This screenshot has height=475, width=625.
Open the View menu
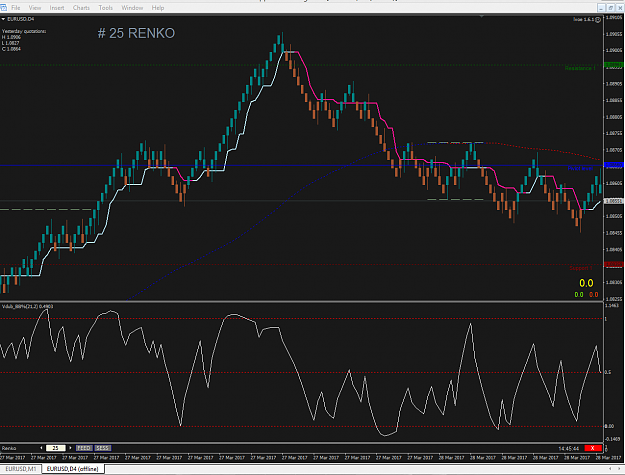(x=35, y=8)
